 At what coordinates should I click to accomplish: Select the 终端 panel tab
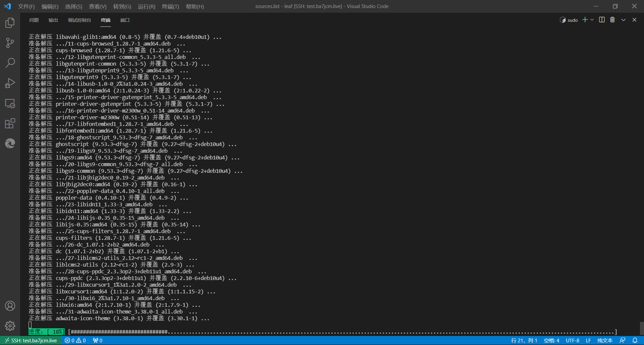coord(106,20)
